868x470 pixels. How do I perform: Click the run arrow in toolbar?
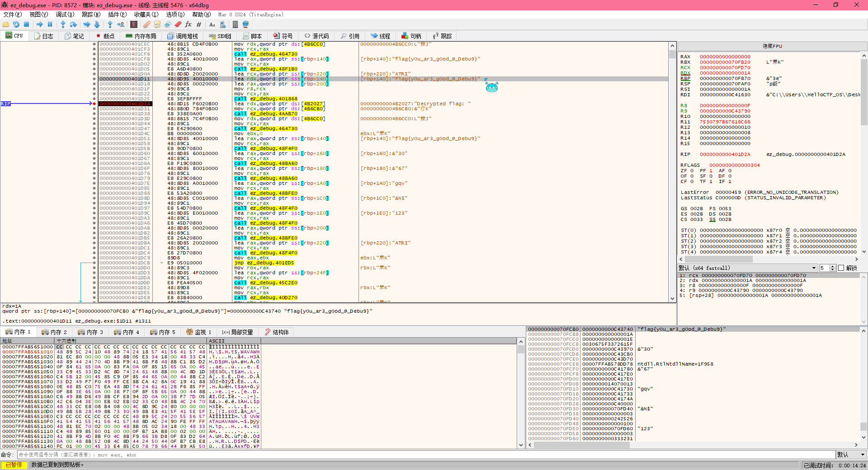tap(40, 24)
